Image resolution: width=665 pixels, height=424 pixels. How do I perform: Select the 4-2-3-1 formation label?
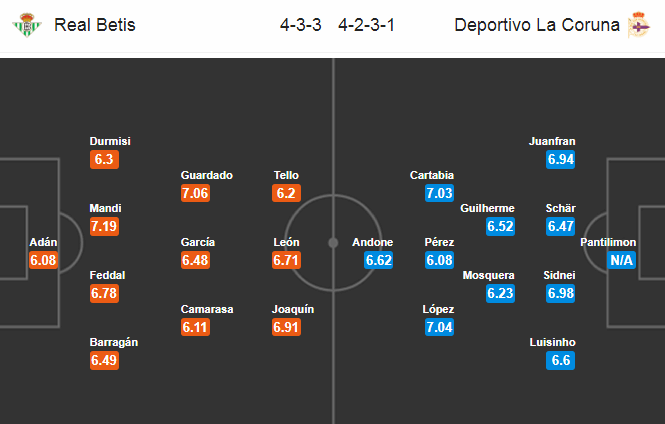tap(366, 25)
